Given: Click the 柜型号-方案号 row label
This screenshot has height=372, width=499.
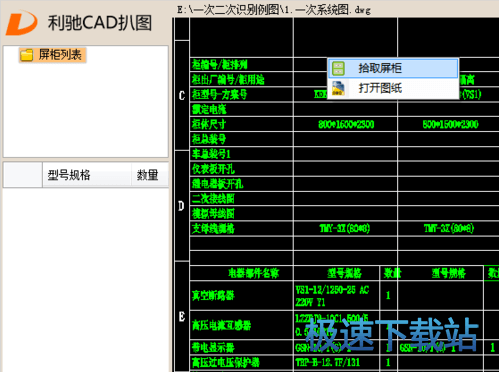Looking at the screenshot, I should pyautogui.click(x=219, y=95).
